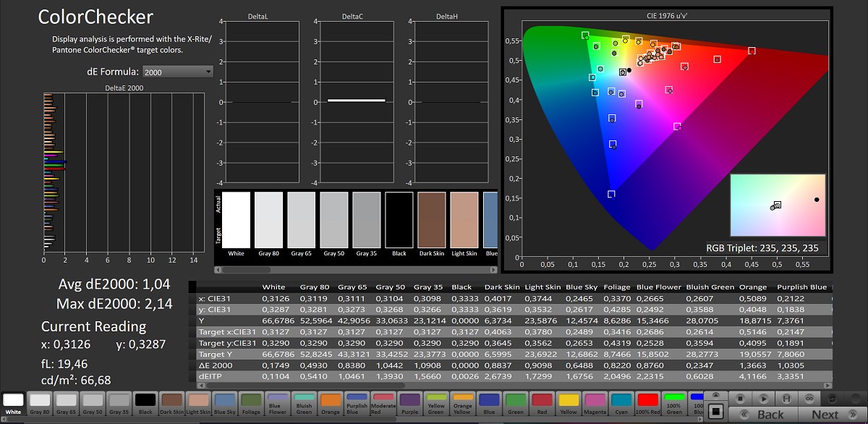Click the refresh arrows icon

point(834,398)
